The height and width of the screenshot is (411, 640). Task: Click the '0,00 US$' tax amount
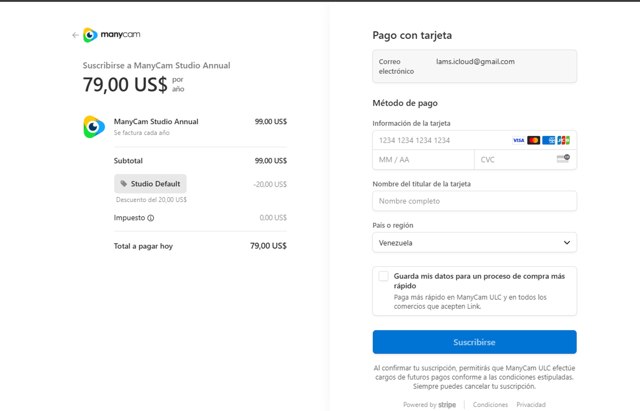(x=273, y=218)
